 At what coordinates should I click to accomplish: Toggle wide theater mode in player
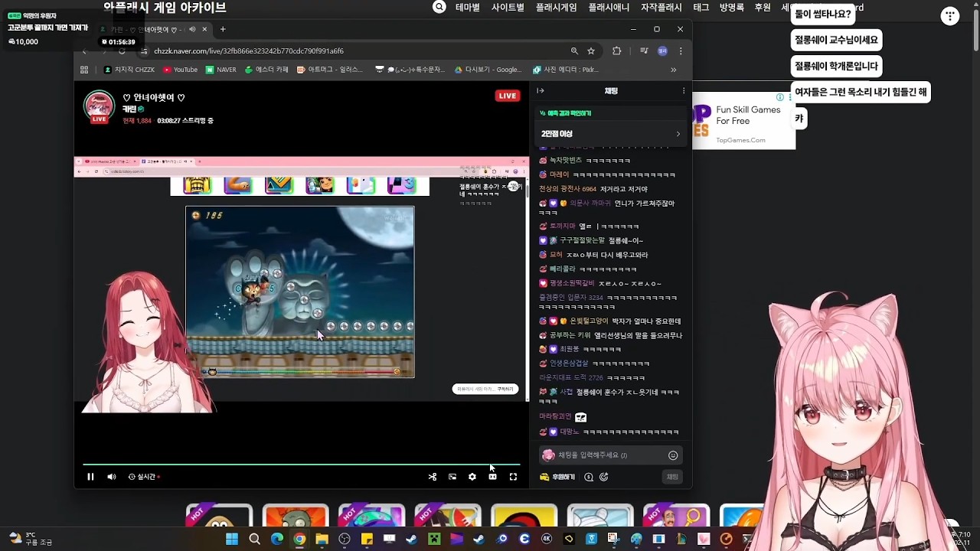(x=492, y=477)
